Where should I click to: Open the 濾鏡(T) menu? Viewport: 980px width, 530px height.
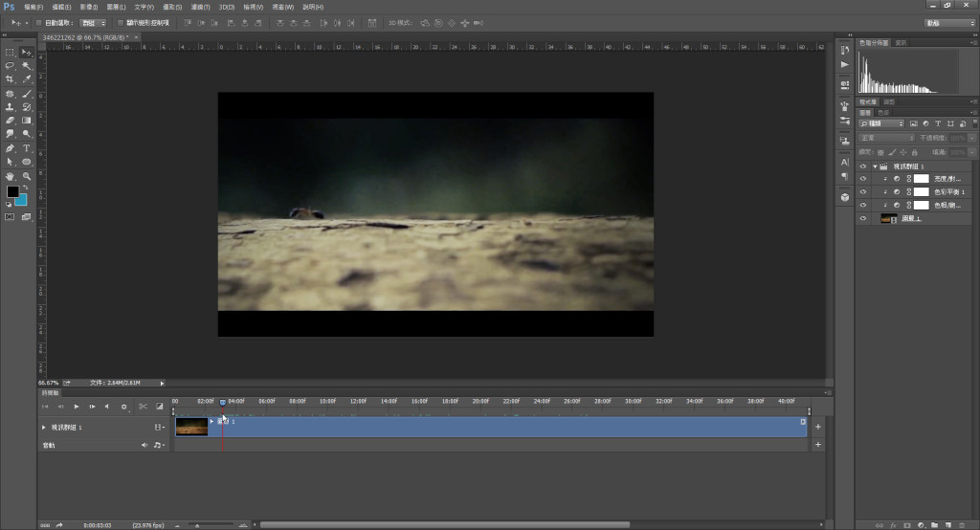click(200, 7)
